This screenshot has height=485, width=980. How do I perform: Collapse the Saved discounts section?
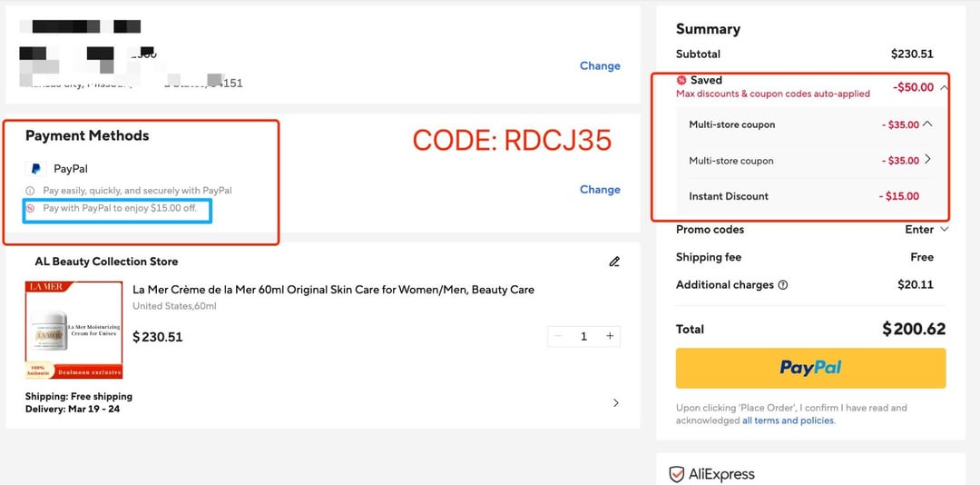click(x=945, y=87)
